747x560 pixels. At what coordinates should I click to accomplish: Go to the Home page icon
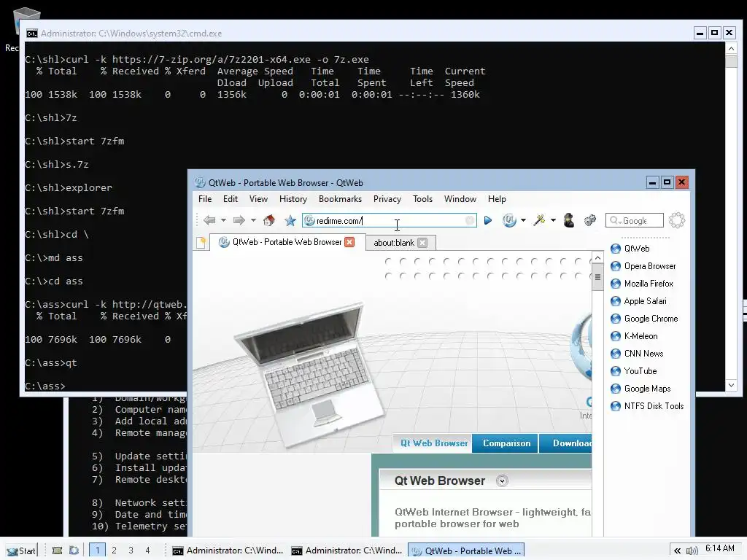(x=269, y=220)
